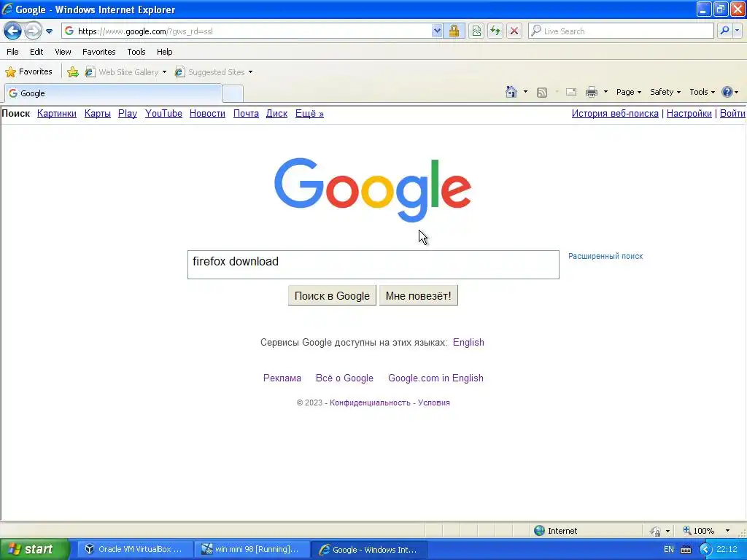The width and height of the screenshot is (747, 560).
Task: Open the Help menu
Action: click(x=164, y=52)
